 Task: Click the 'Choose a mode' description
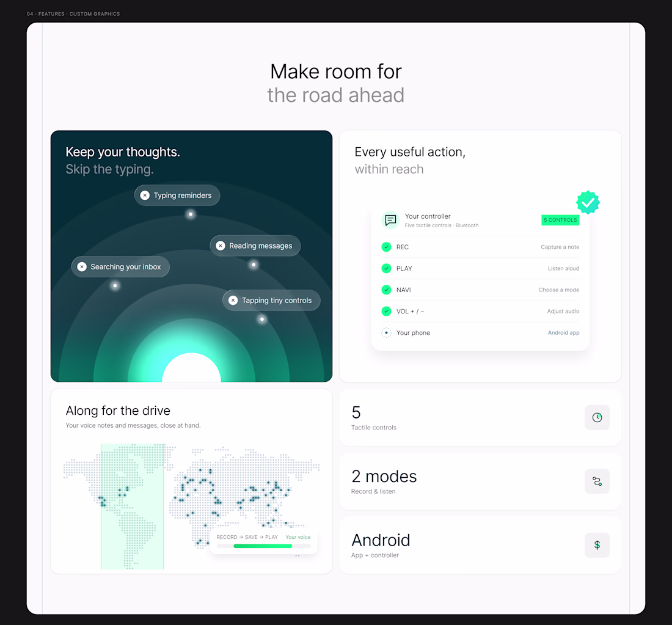tap(559, 290)
